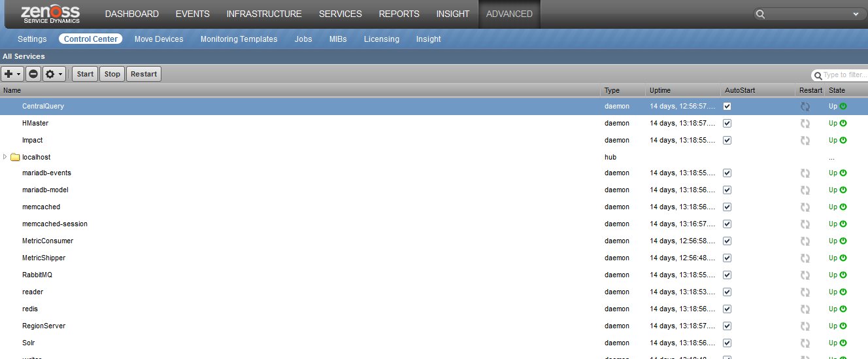Screen dimensions: 868x359
Task: Click the restart icon for Solr service
Action: click(805, 343)
